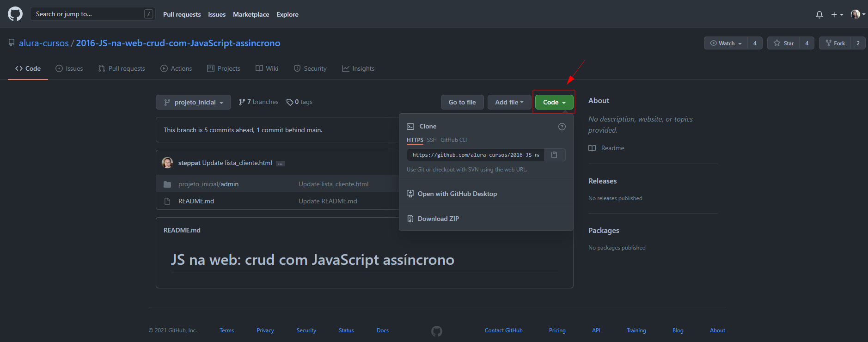The image size is (868, 342).
Task: Expand the projeto_inicial branch selector
Action: coord(193,102)
